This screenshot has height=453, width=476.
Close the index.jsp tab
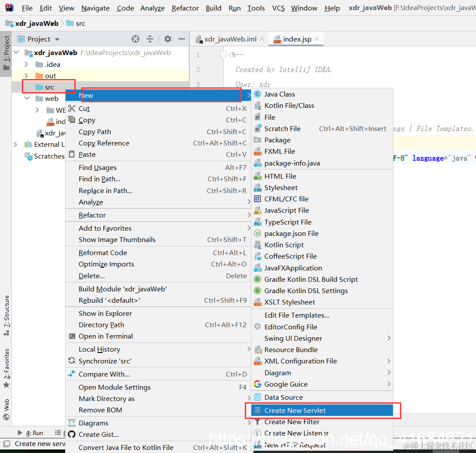click(317, 39)
